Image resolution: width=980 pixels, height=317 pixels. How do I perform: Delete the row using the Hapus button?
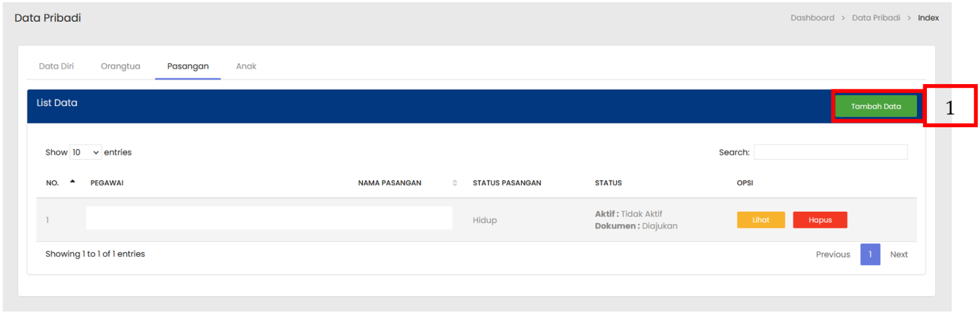click(x=820, y=220)
